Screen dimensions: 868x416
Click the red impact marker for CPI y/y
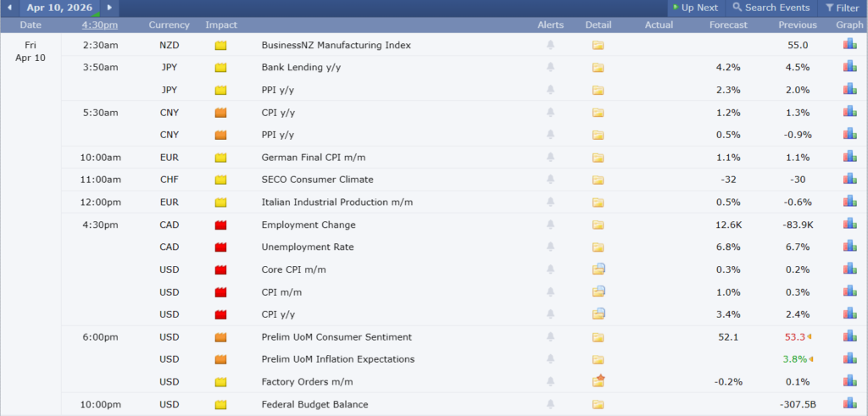pyautogui.click(x=220, y=314)
